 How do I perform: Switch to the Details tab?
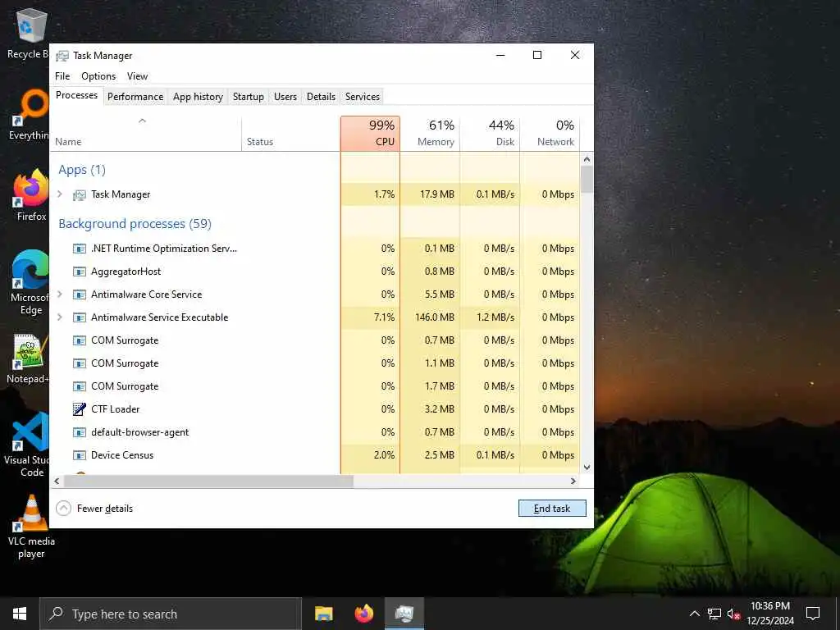[x=321, y=97]
